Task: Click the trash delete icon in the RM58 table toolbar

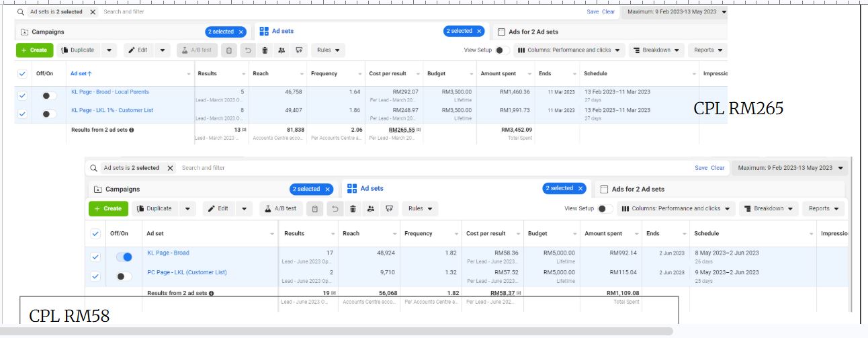Action: pos(353,209)
